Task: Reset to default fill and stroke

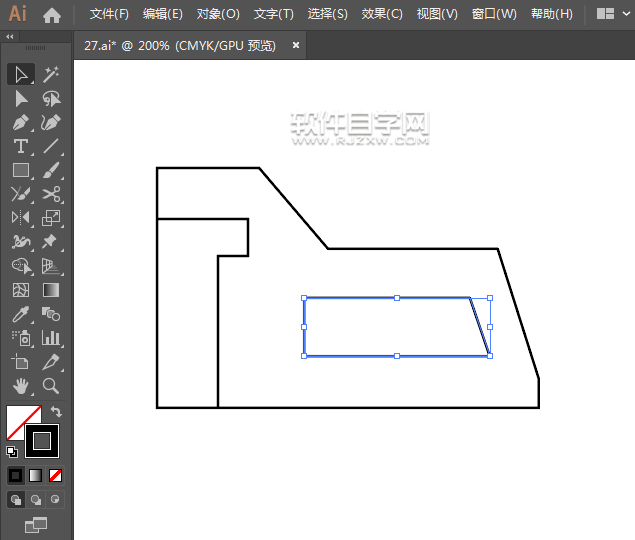Action: point(12,451)
